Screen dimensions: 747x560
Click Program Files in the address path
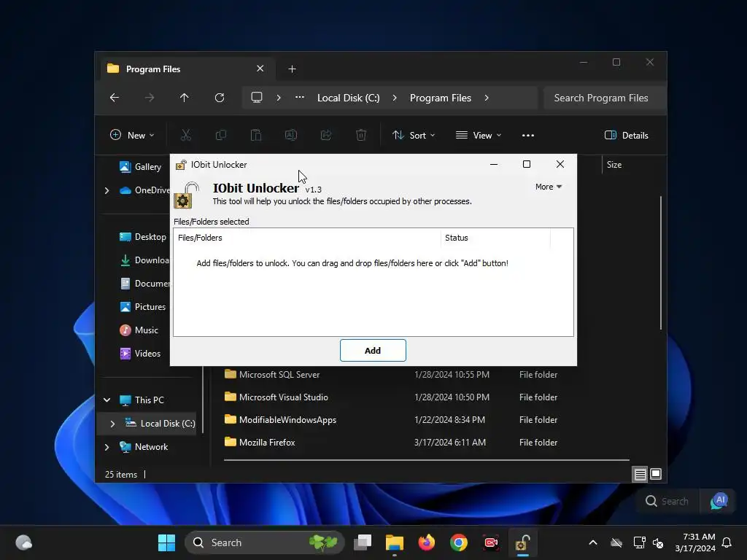[x=440, y=98]
